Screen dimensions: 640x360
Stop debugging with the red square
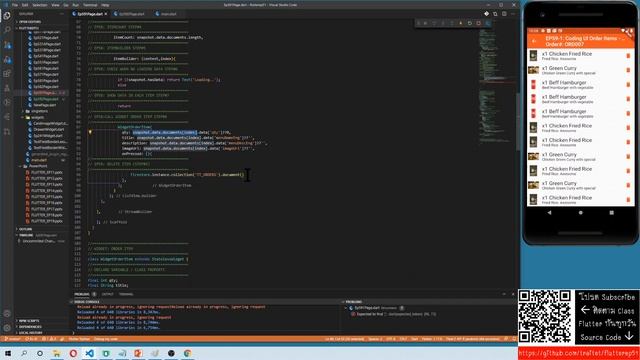[479, 23]
